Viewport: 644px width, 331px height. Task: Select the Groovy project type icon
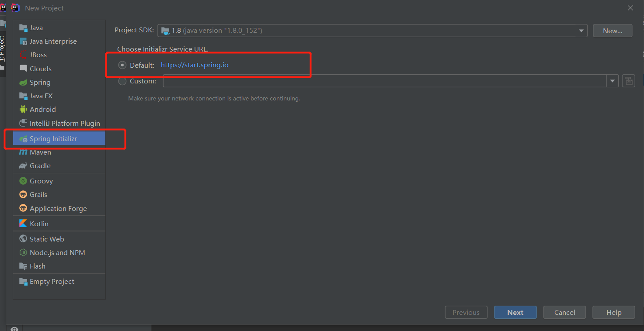23,180
